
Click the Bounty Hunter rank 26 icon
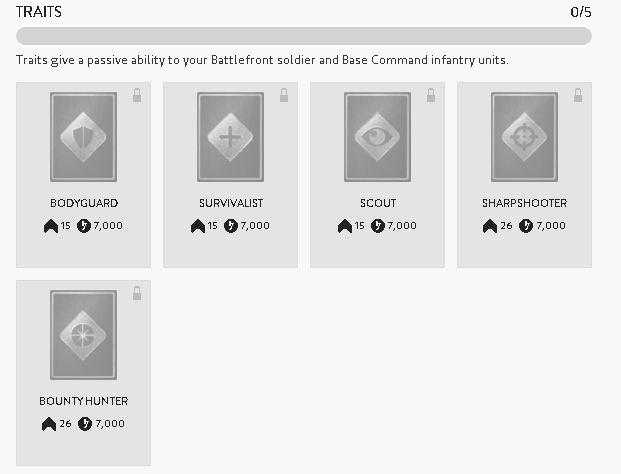click(x=49, y=424)
